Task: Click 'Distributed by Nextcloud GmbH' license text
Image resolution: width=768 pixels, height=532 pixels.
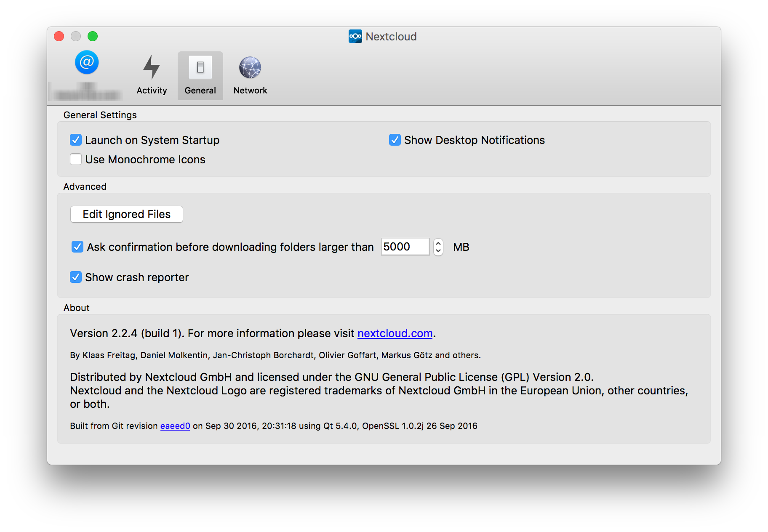Action: (x=332, y=377)
